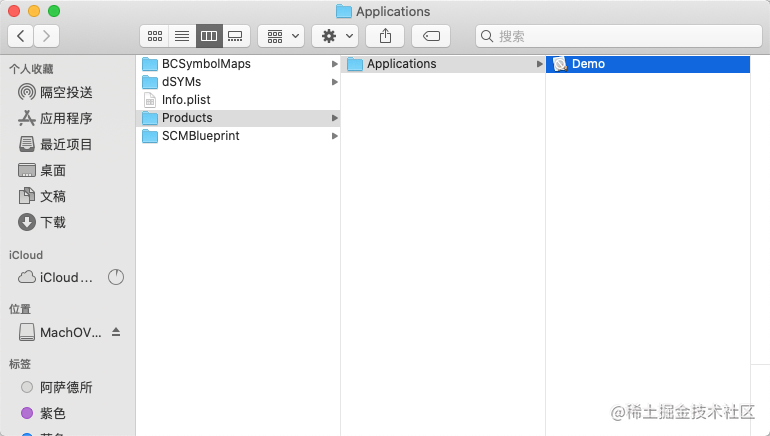Select the Info.plist file
The width and height of the screenshot is (770, 436).
click(x=238, y=100)
